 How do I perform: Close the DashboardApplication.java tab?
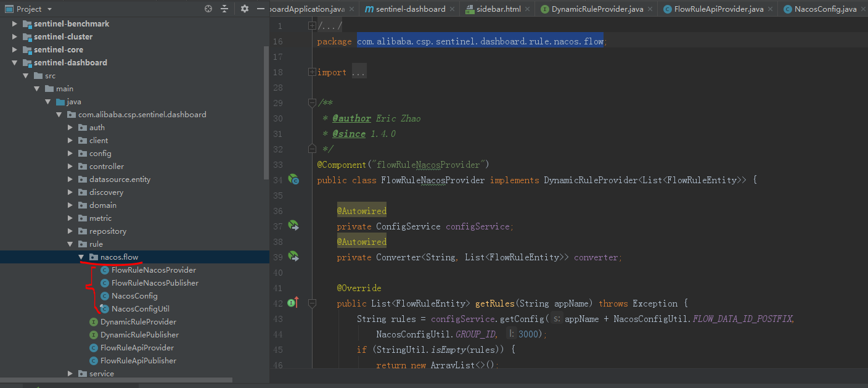coord(352,9)
